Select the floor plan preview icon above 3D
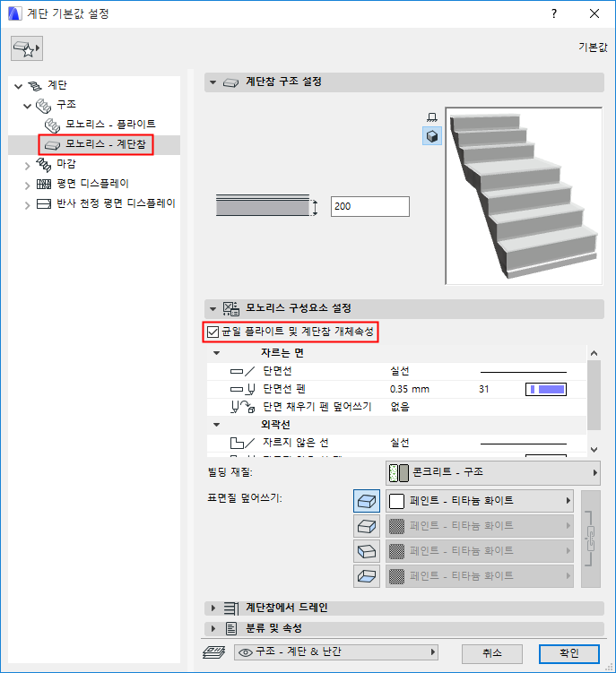The width and height of the screenshot is (616, 673). coord(432,117)
